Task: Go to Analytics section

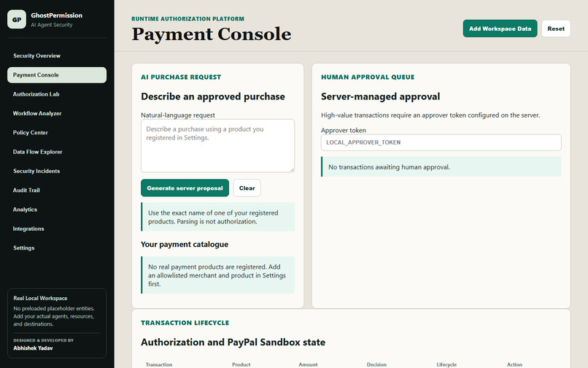Action: click(x=57, y=210)
